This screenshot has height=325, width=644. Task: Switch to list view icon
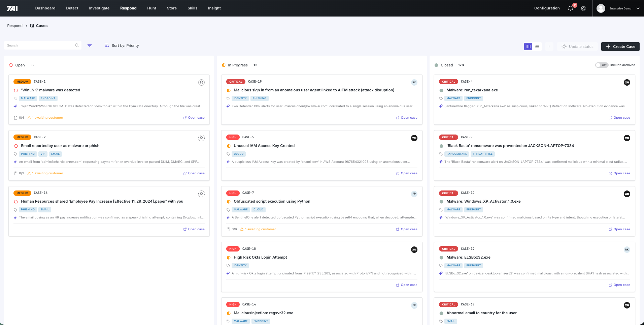(x=537, y=47)
